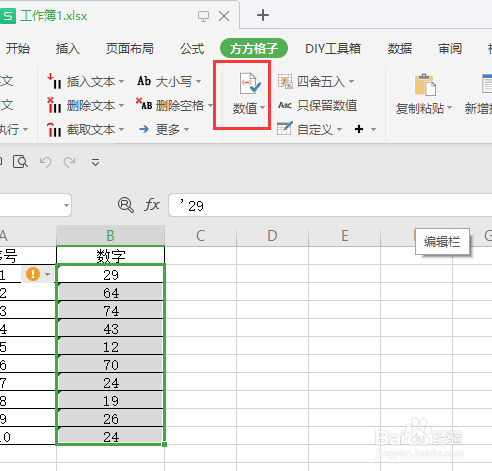Click the orange error warning icon
The height and width of the screenshot is (471, 492).
click(x=33, y=274)
